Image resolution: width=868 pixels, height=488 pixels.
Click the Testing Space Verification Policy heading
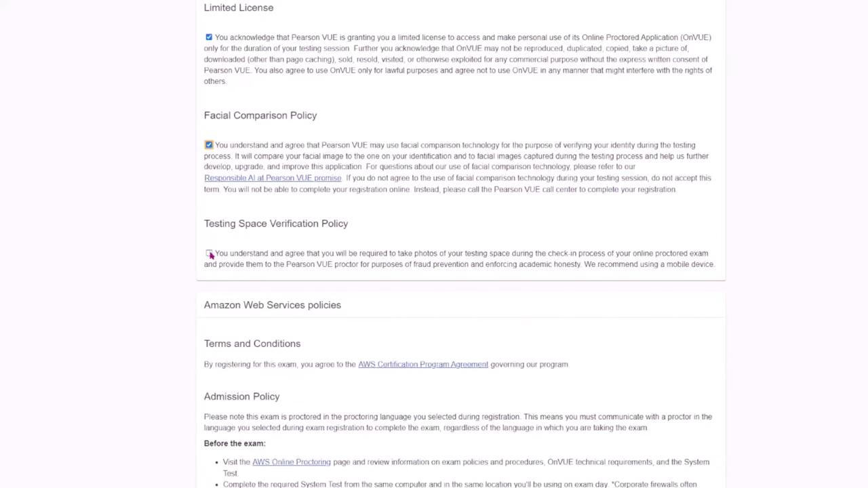[x=276, y=224]
